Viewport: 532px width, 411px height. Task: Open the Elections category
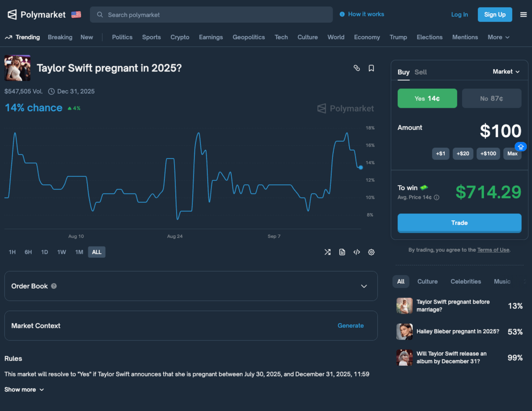429,37
